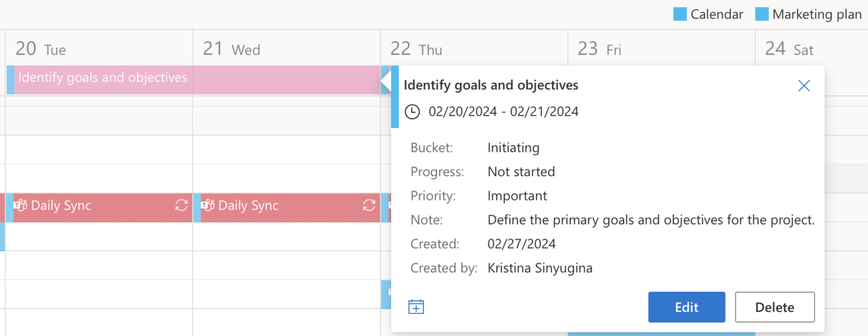Click the add-to-calendar icon in the popup
The width and height of the screenshot is (868, 336).
pos(416,306)
